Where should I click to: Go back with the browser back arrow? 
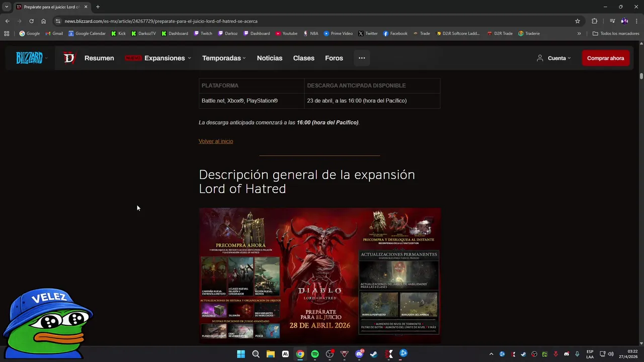[7, 21]
